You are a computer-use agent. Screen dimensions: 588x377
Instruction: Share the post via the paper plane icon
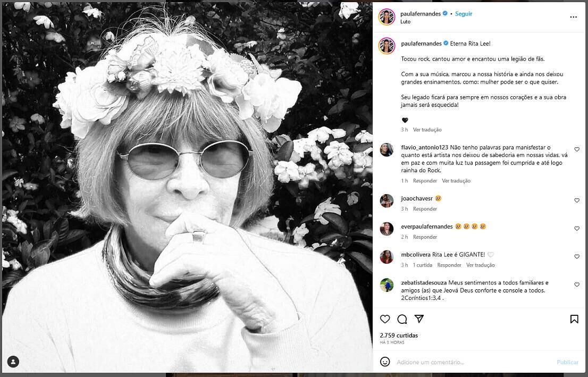tap(419, 319)
